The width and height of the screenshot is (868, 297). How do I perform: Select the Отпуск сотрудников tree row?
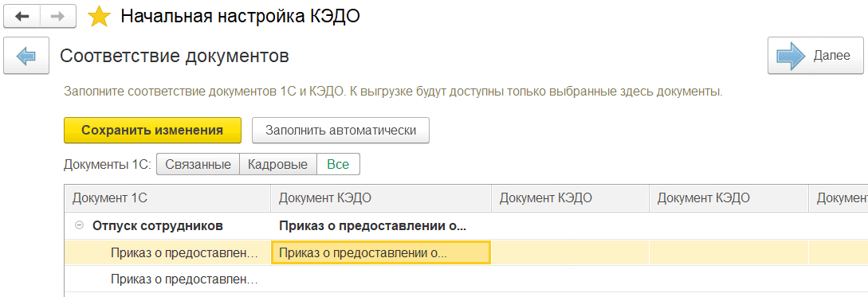tap(466, 225)
